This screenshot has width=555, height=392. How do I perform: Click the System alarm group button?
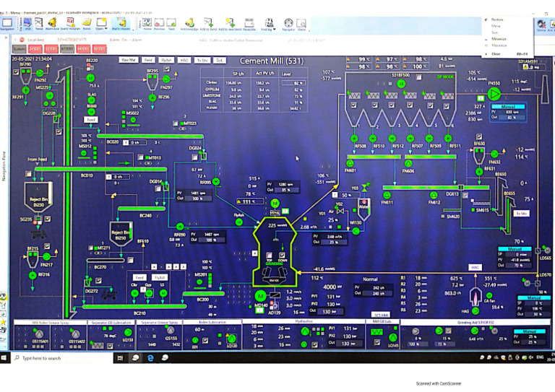pyautogui.click(x=19, y=48)
